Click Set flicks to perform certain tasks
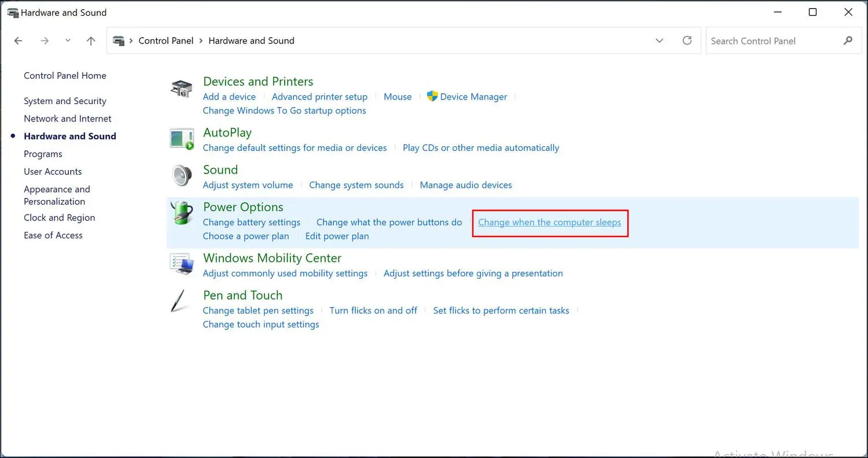The image size is (868, 458). pos(501,311)
